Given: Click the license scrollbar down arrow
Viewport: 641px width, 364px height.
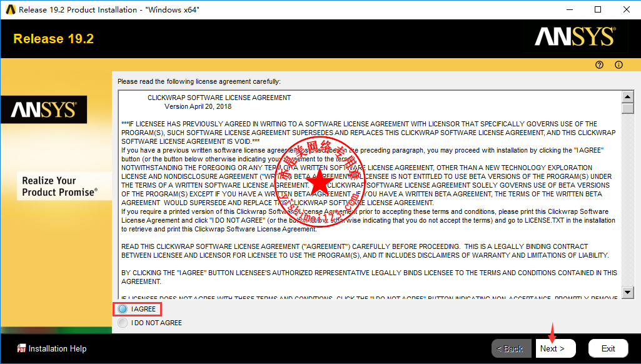Looking at the screenshot, I should tap(627, 292).
